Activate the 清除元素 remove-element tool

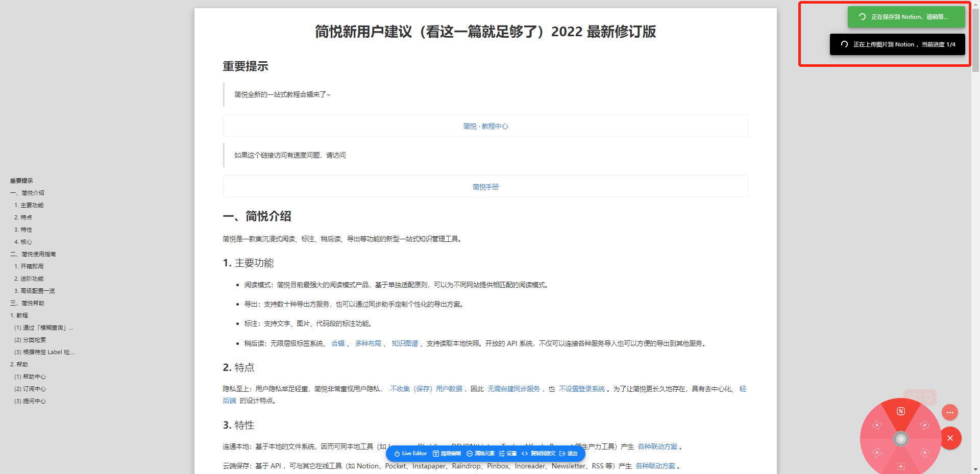point(469,453)
